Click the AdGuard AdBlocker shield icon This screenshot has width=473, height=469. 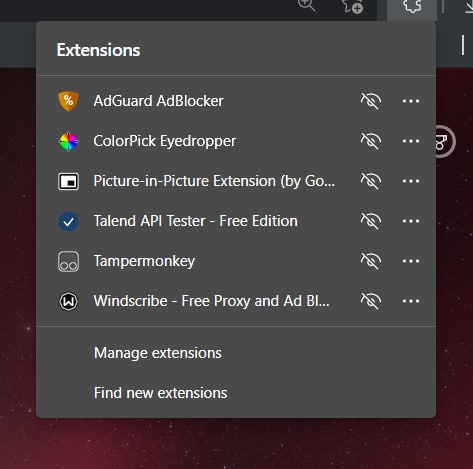pyautogui.click(x=68, y=101)
